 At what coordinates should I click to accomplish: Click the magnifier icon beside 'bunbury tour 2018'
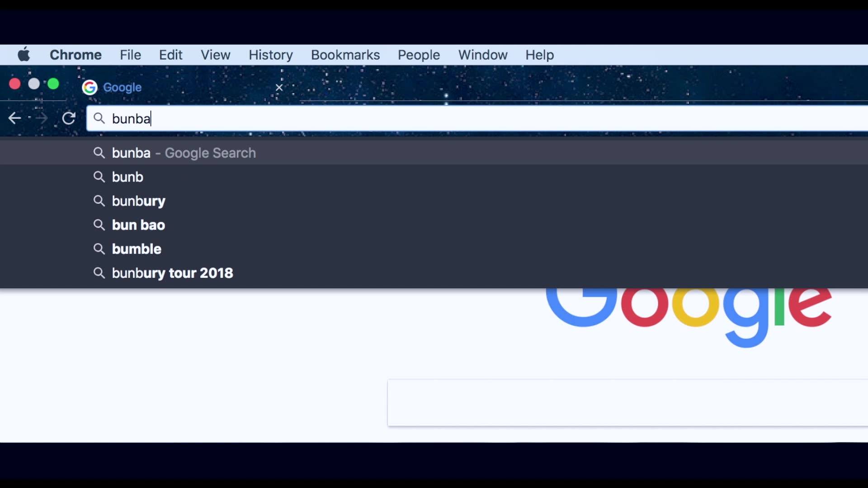pyautogui.click(x=99, y=273)
